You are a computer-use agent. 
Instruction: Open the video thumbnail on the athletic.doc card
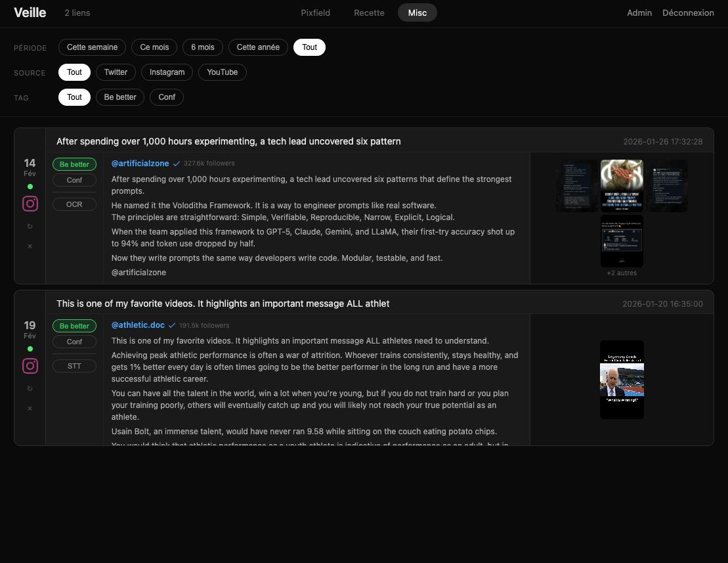(622, 379)
